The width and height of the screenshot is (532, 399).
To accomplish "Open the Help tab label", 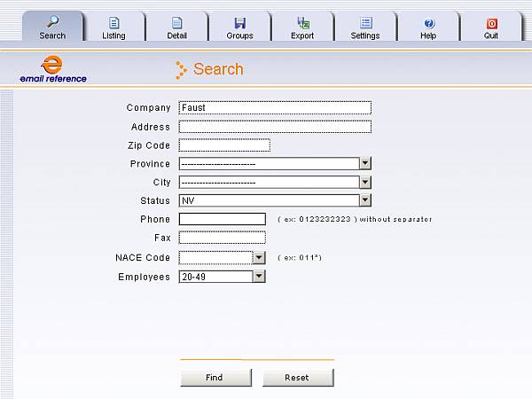I will (428, 35).
